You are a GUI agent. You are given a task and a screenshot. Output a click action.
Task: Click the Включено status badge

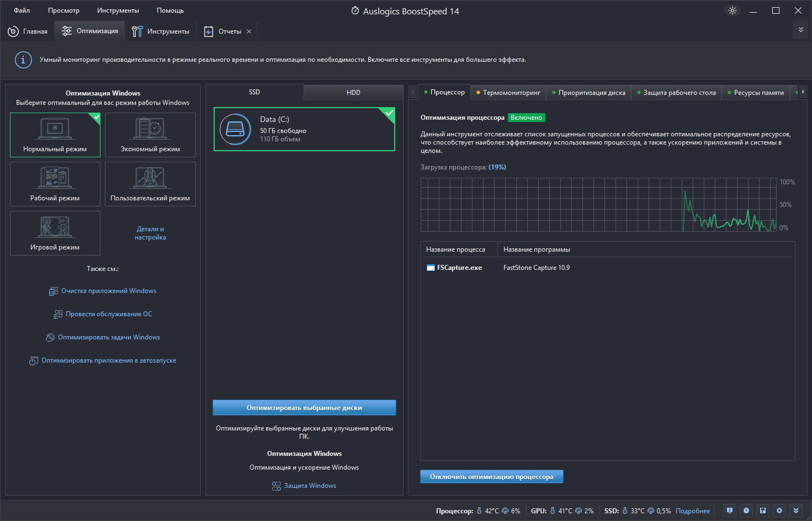point(526,118)
